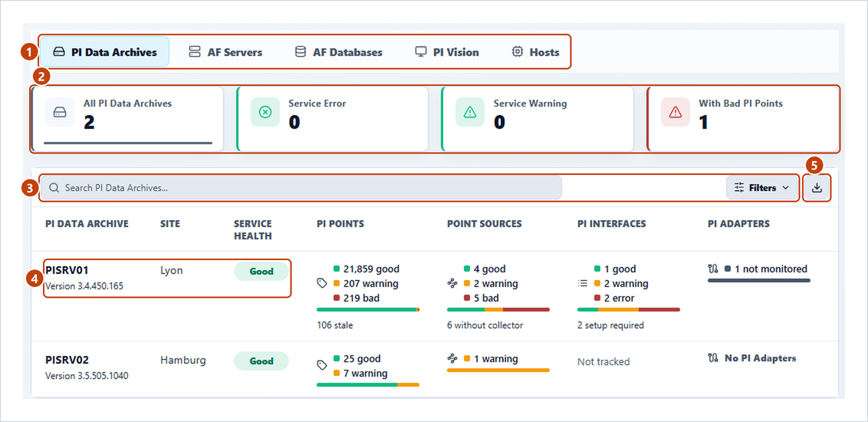Click the PI POINTS column header
The image size is (868, 422).
click(340, 224)
